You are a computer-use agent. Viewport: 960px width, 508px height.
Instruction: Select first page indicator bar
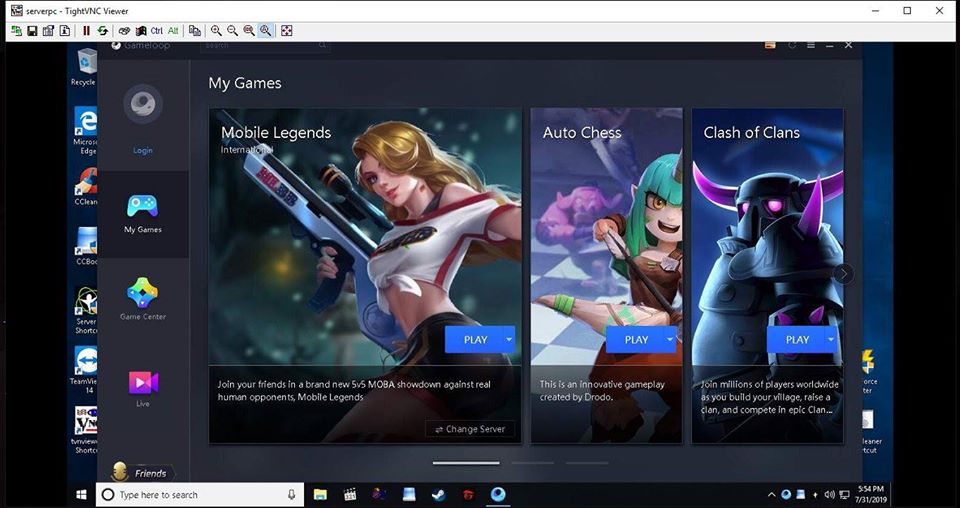466,463
